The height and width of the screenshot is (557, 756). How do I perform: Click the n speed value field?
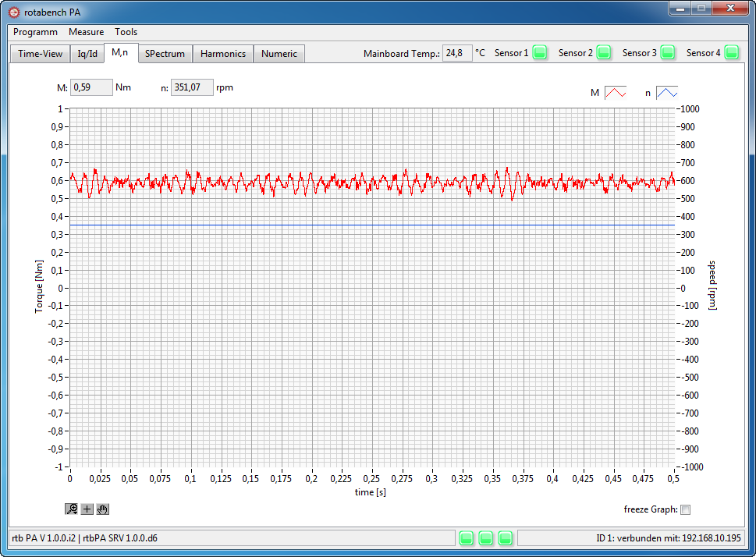pos(192,87)
